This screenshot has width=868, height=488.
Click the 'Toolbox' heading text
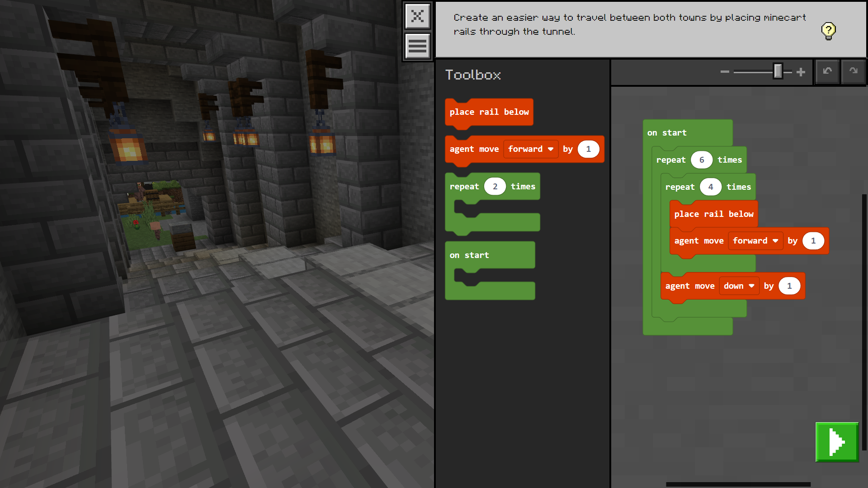pyautogui.click(x=473, y=75)
